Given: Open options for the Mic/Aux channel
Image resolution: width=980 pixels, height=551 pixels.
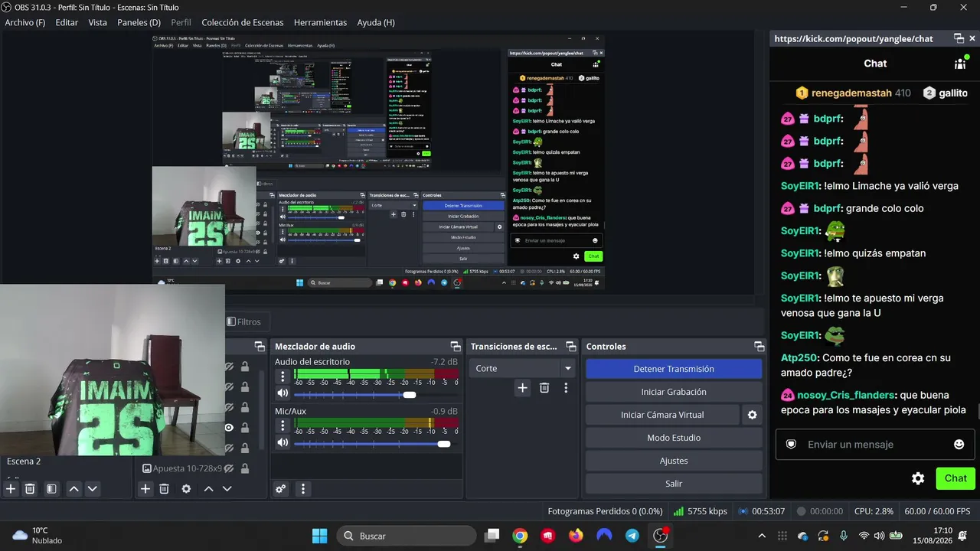Looking at the screenshot, I should coord(283,425).
